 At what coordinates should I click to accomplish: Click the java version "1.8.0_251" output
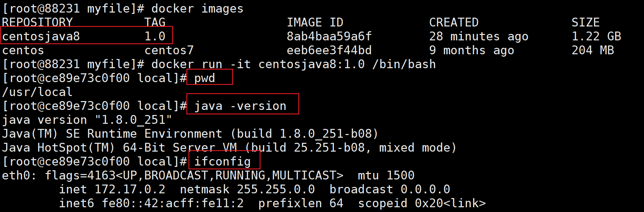pyautogui.click(x=87, y=120)
